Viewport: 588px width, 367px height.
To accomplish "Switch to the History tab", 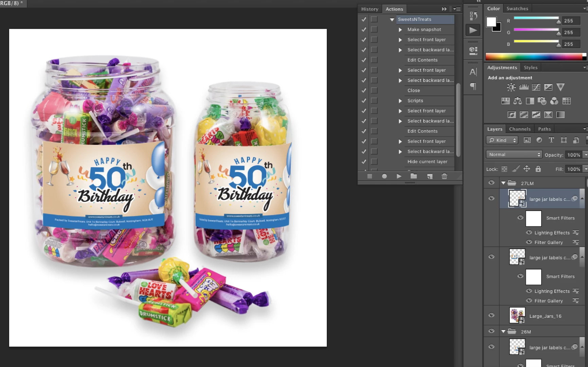I will pos(370,9).
